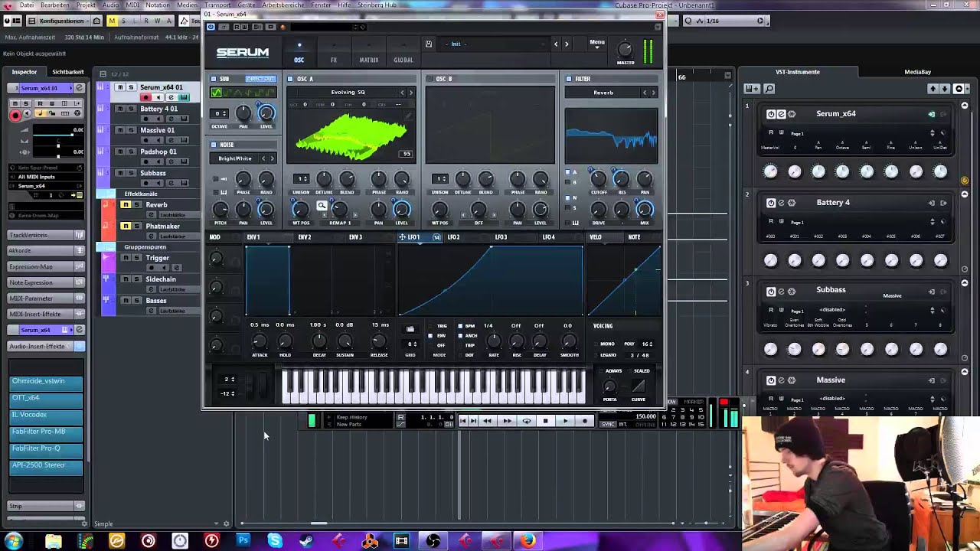Open the MediaBay tab
The width and height of the screenshot is (980, 551).
click(x=917, y=72)
